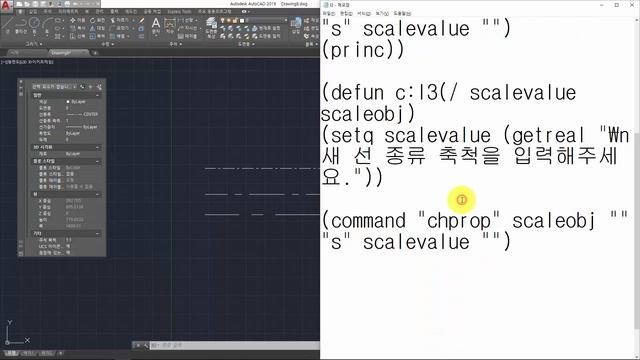Image resolution: width=640 pixels, height=360 pixels.
Task: Add a new drawing tab with plus button
Action: tap(95, 53)
